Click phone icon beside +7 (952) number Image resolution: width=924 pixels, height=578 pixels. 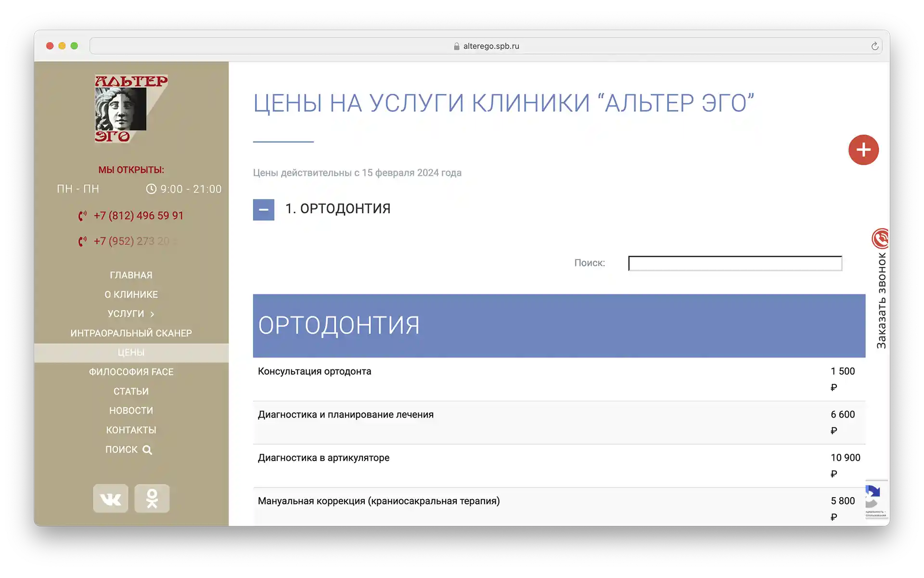pos(83,241)
